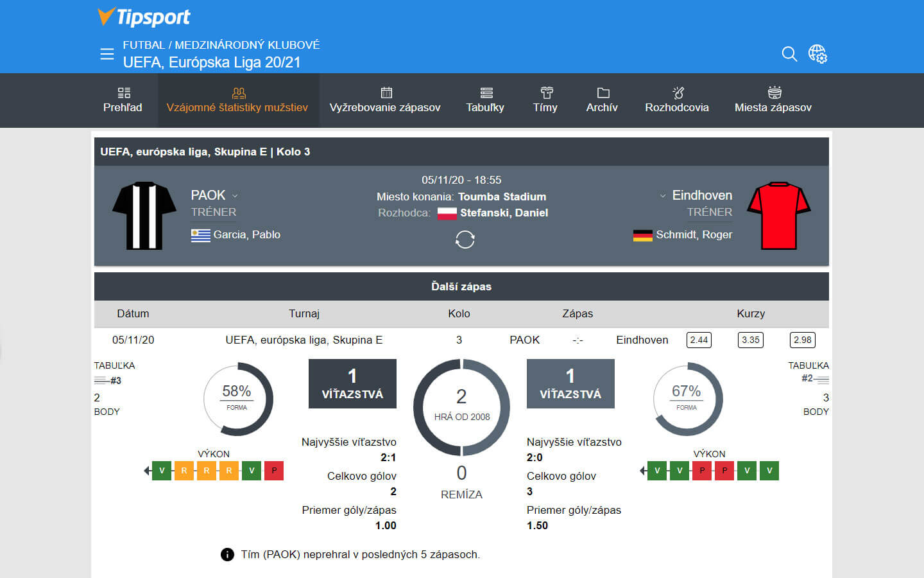This screenshot has height=578, width=924.
Task: Open the Tímy tab
Action: [545, 100]
